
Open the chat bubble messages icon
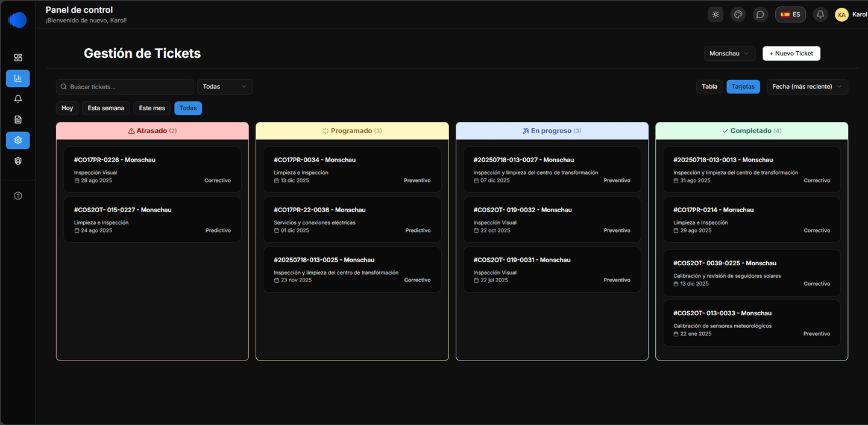point(760,14)
